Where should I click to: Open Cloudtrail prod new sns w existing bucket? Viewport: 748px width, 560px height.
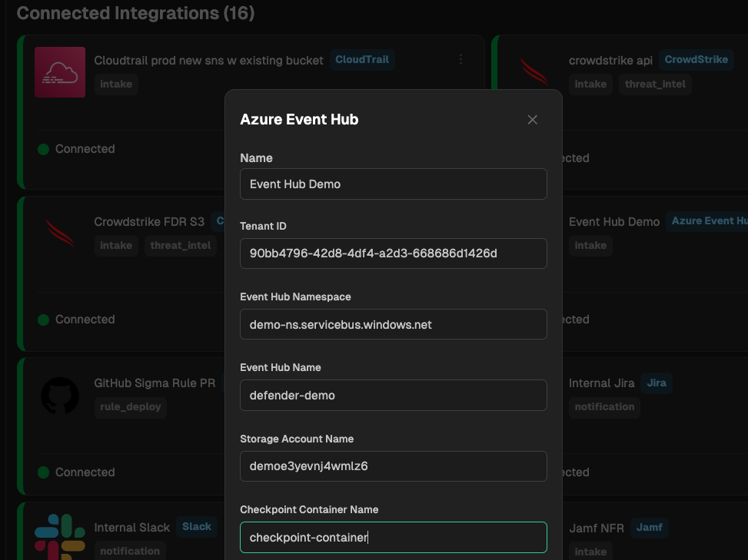coord(208,61)
